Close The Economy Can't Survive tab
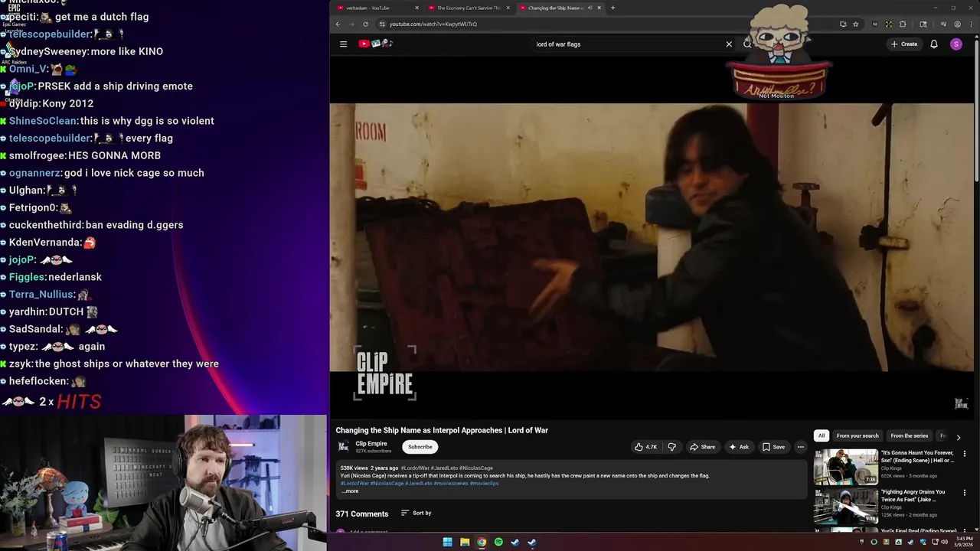 click(508, 8)
